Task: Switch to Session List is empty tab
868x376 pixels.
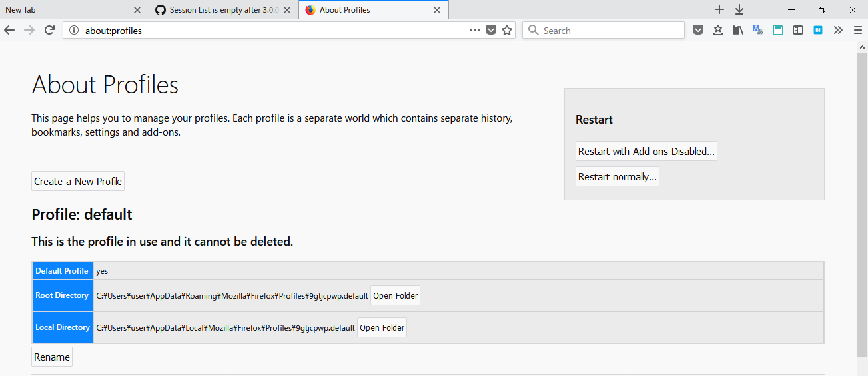Action: (224, 10)
